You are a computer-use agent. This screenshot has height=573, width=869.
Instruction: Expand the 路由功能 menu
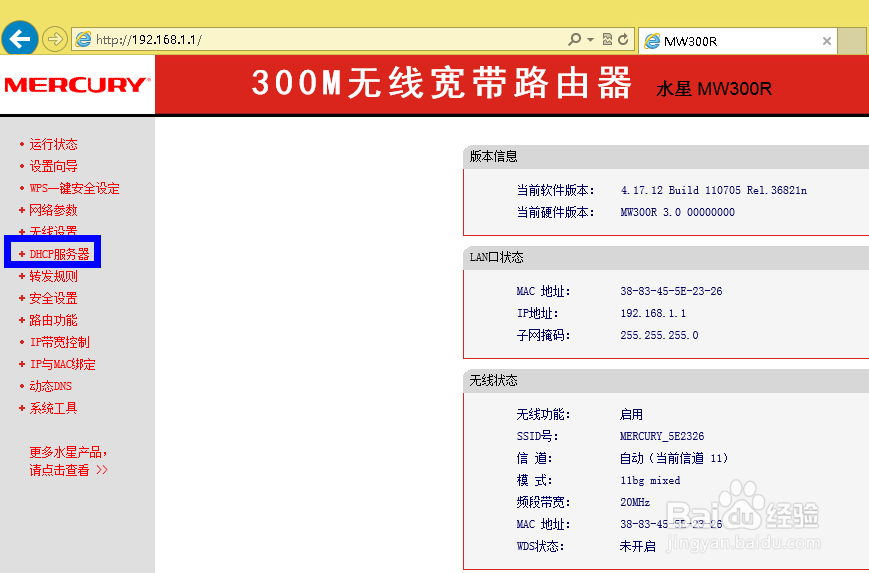pos(53,320)
